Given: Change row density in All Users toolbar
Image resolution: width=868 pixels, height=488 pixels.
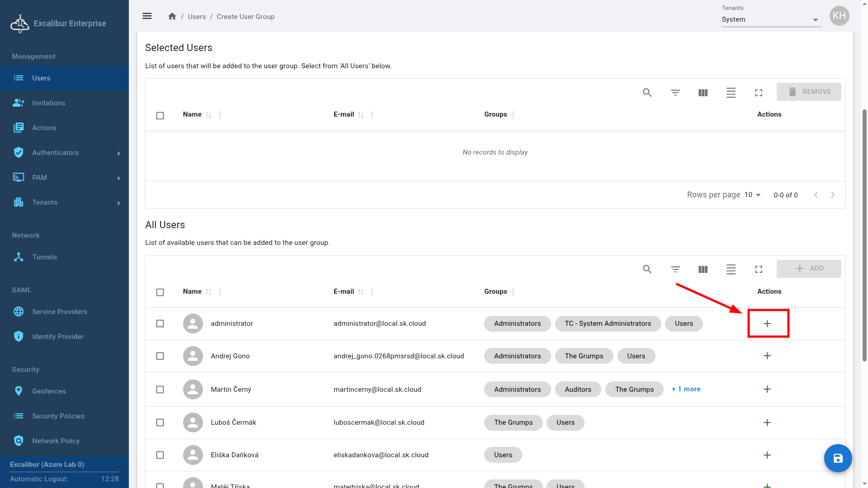Looking at the screenshot, I should (731, 269).
